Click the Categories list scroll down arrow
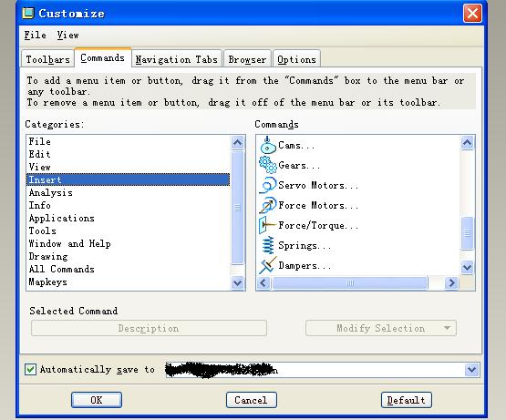Screen dimensions: 506x420 click(x=238, y=283)
